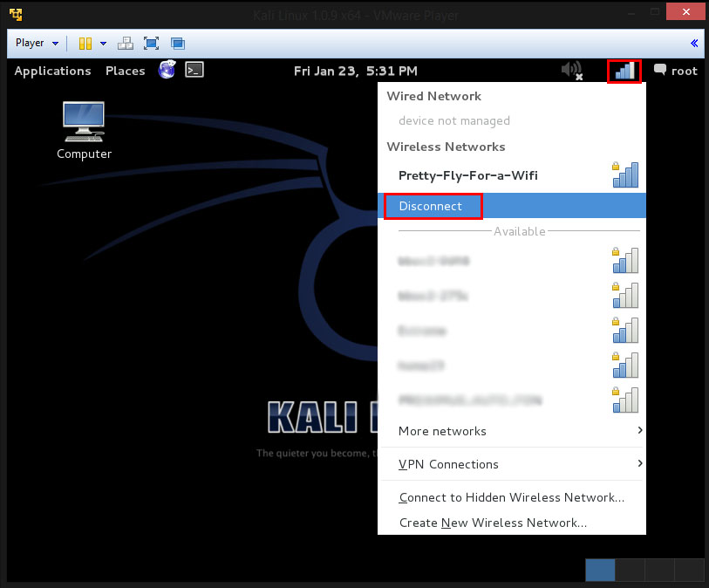This screenshot has width=709, height=588.
Task: Select the Computer desktop icon
Action: click(84, 130)
